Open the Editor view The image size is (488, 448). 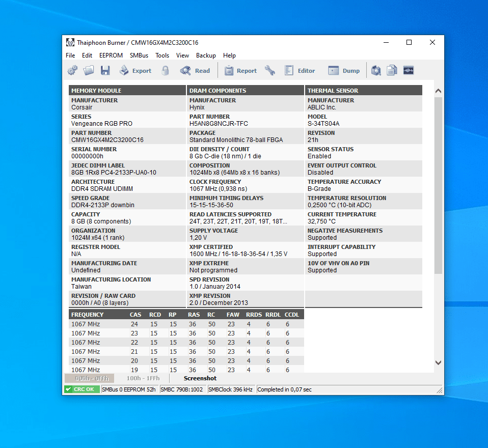(300, 71)
